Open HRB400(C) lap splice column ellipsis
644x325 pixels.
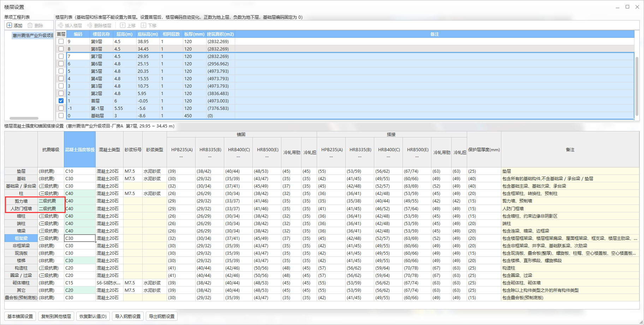click(x=388, y=156)
